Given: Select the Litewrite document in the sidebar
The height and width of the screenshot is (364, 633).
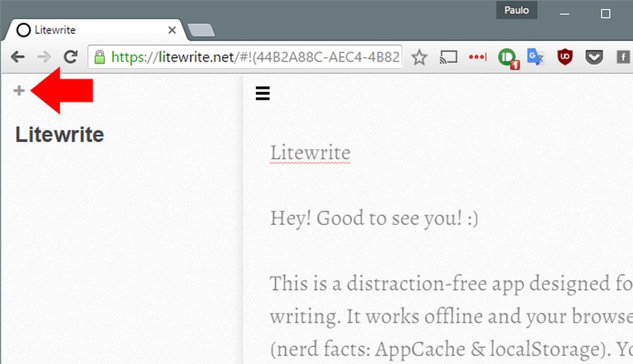Looking at the screenshot, I should point(59,134).
